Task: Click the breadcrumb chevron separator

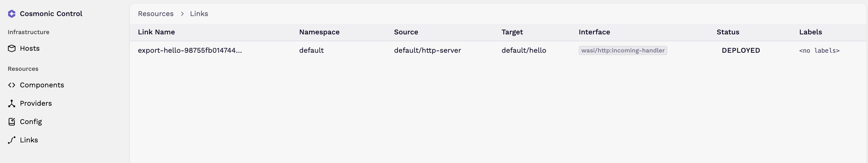Action: coord(182,14)
